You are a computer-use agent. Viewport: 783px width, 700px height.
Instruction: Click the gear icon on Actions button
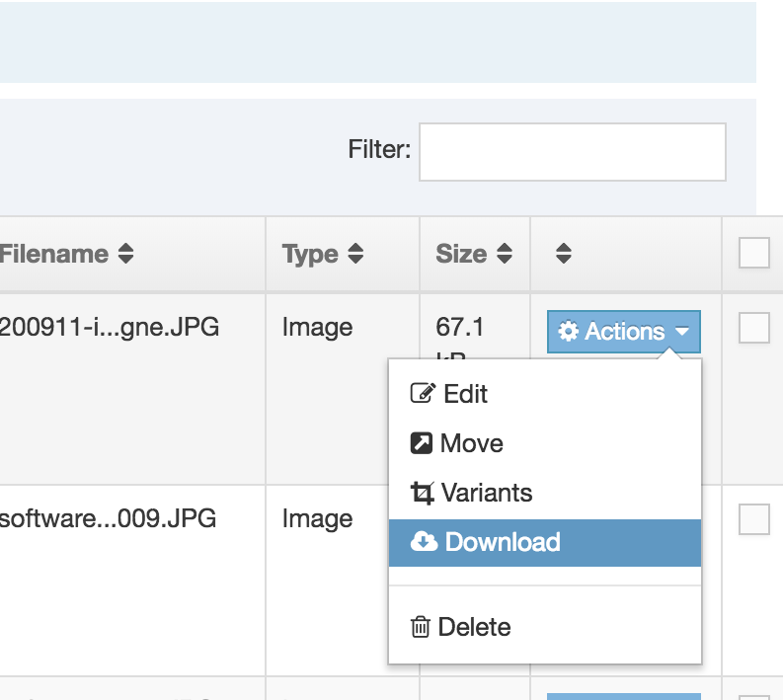[x=568, y=332]
